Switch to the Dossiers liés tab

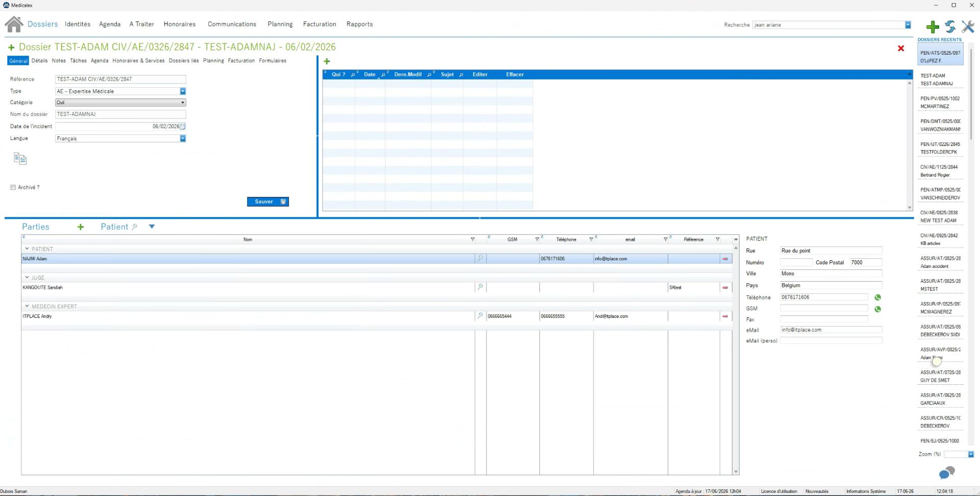pyautogui.click(x=184, y=61)
